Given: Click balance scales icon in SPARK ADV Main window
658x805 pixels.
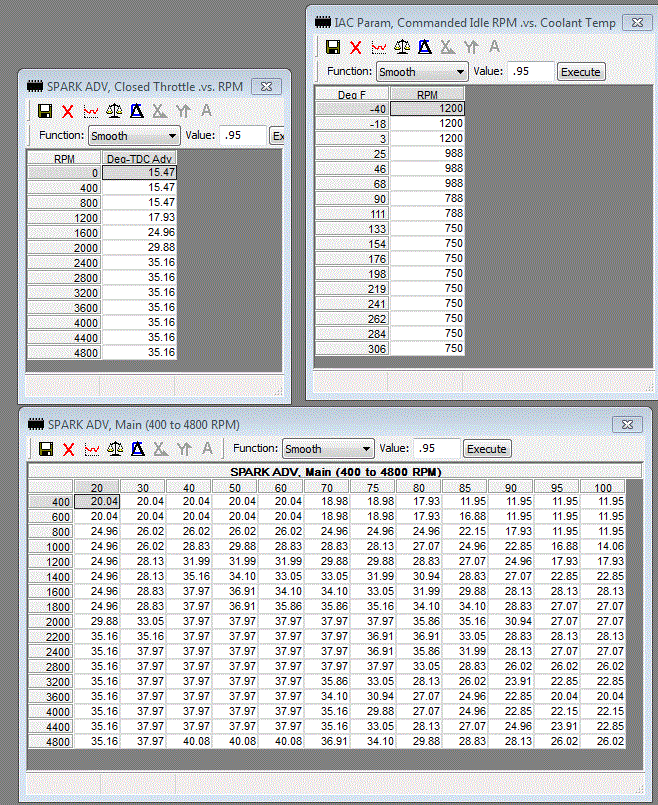Looking at the screenshot, I should [x=114, y=449].
